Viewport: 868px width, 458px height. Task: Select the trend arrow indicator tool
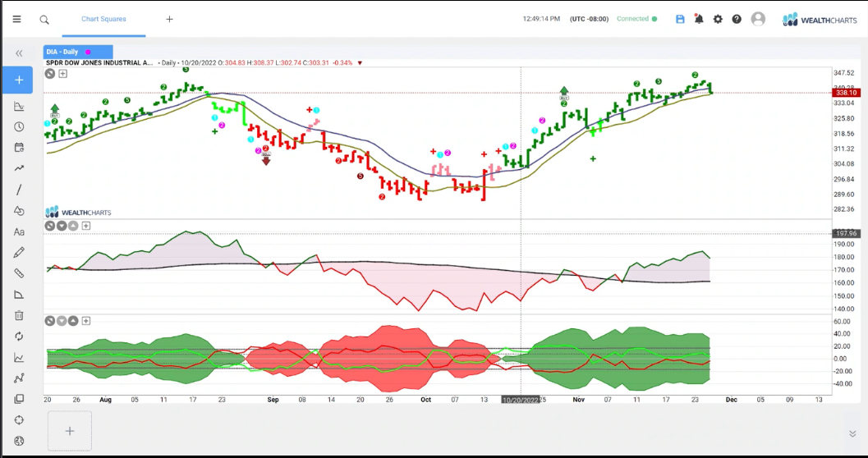(x=19, y=168)
